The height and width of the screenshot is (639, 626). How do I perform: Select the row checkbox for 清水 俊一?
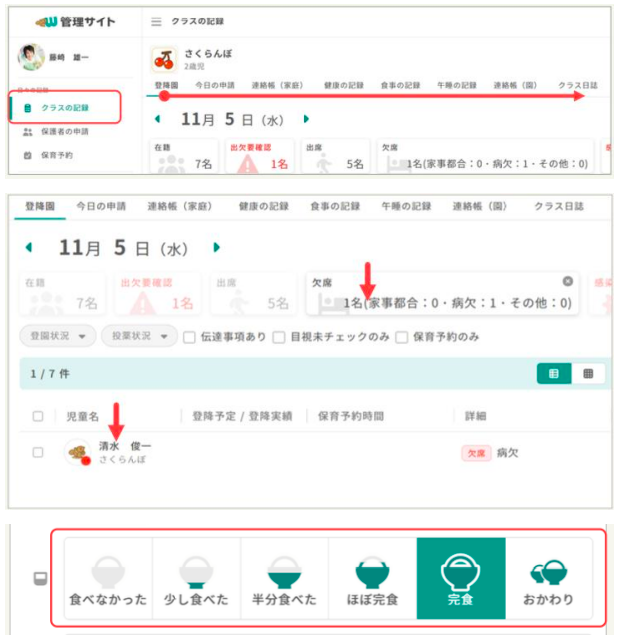(38, 452)
